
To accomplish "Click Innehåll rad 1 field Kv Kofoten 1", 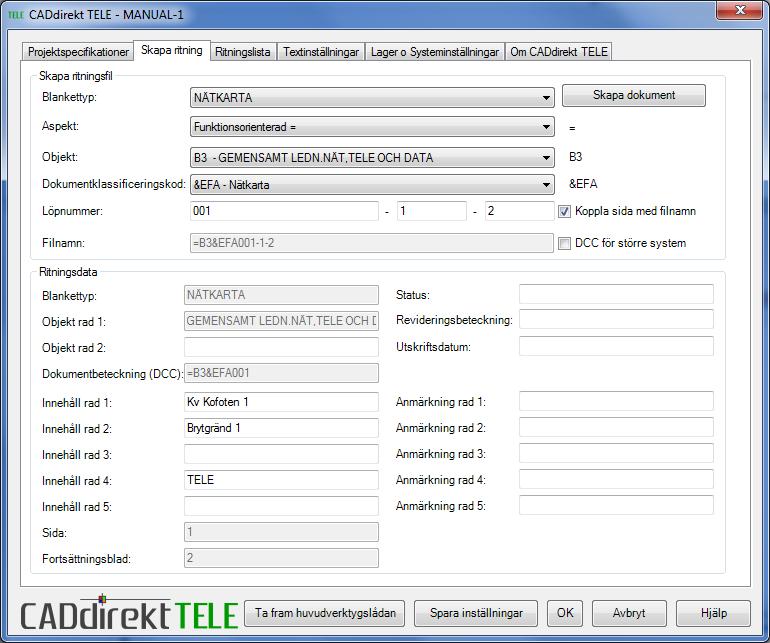I will click(281, 402).
